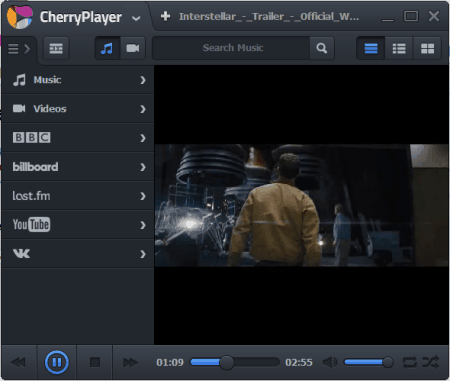Click the volume slider handle
This screenshot has width=450, height=381.
(x=388, y=362)
